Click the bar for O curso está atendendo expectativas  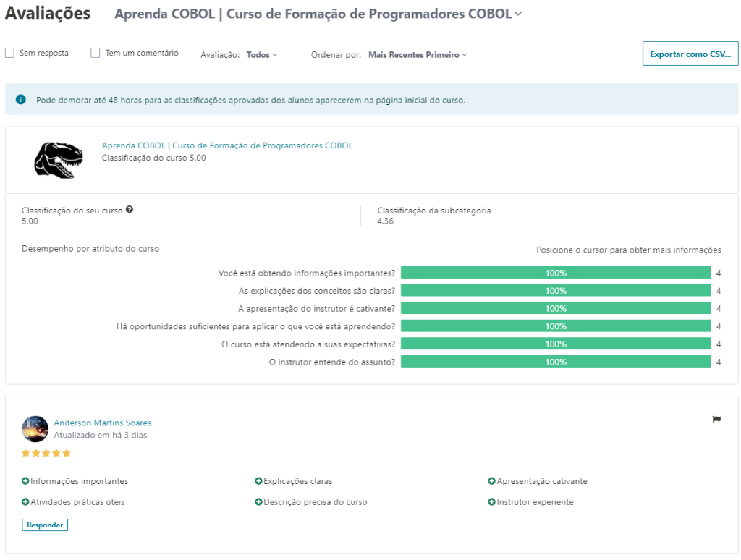coord(556,344)
